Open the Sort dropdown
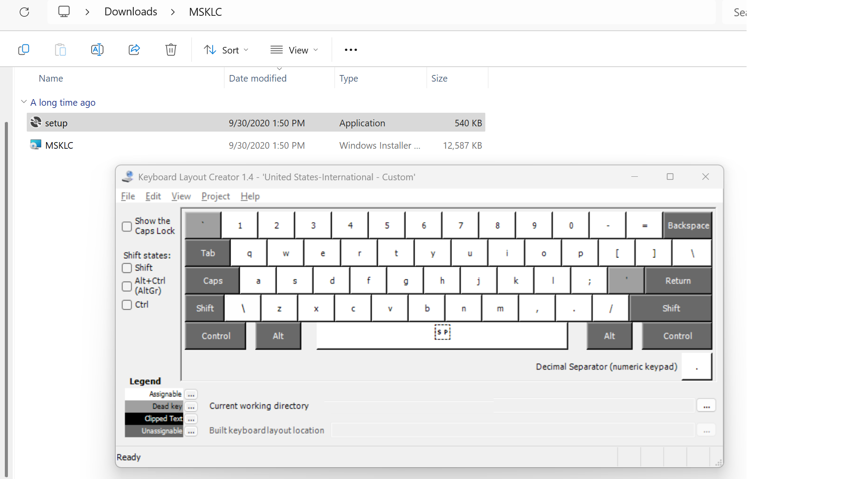Image resolution: width=868 pixels, height=479 pixels. [226, 50]
